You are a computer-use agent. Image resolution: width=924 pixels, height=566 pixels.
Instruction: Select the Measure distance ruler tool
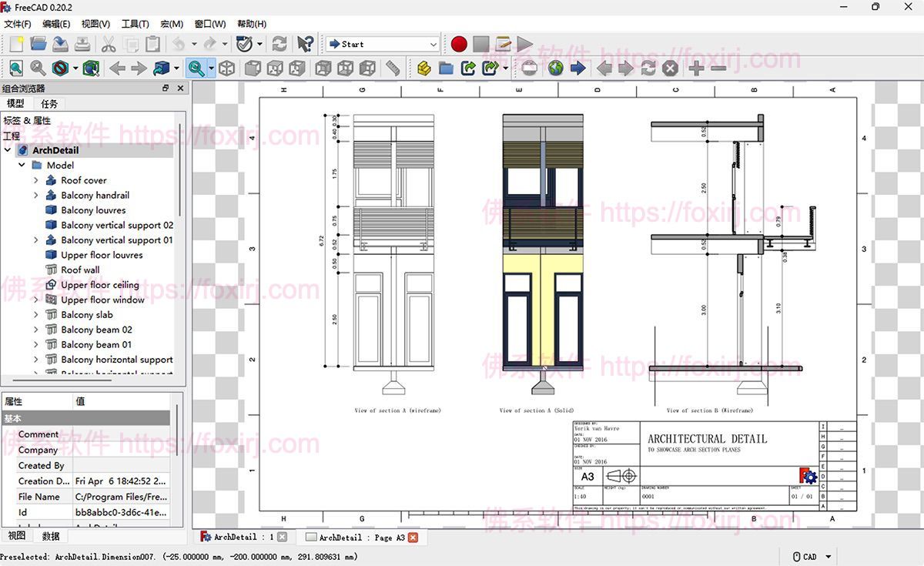pyautogui.click(x=393, y=69)
